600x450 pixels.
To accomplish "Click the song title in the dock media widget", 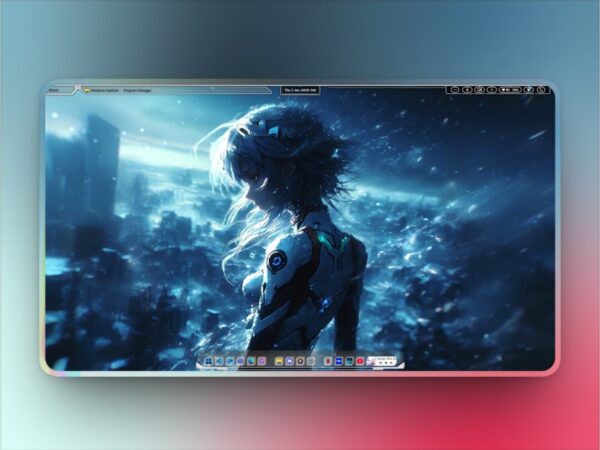I will (x=384, y=358).
